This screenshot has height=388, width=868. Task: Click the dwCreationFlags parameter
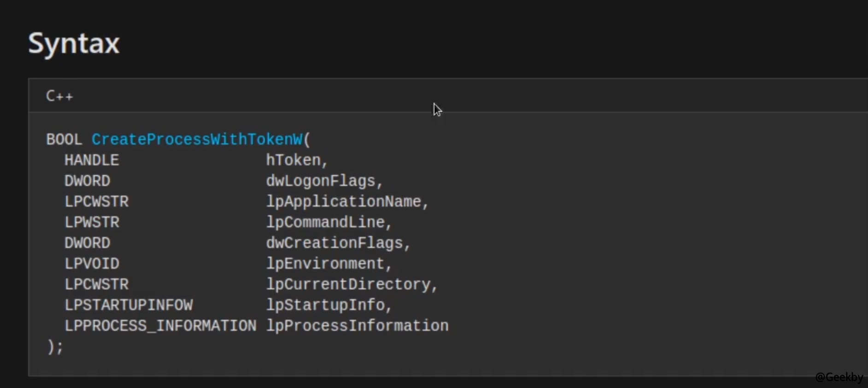coord(334,243)
